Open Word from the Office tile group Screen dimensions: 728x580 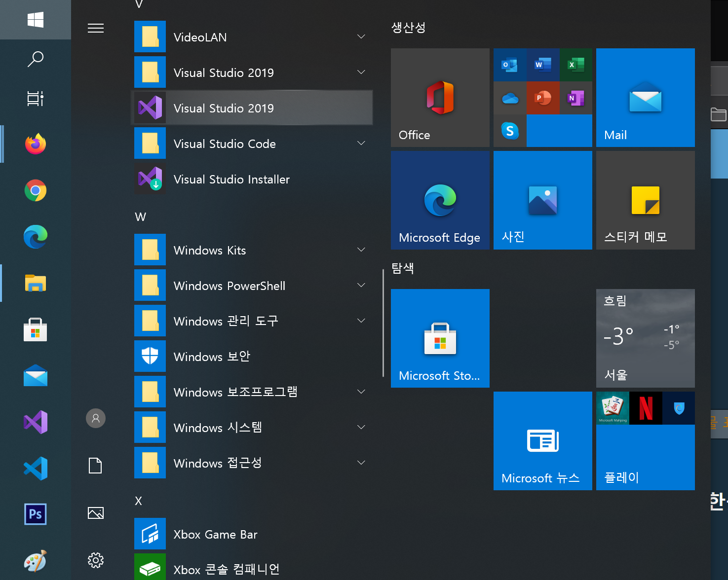point(543,65)
